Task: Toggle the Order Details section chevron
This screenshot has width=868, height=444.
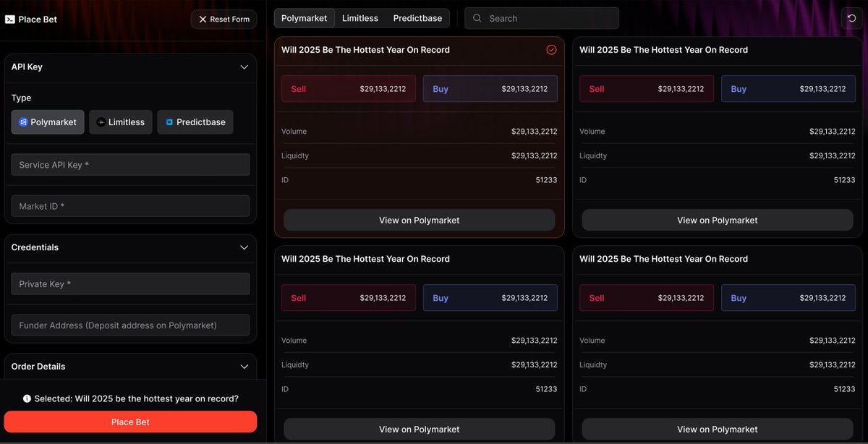Action: [244, 367]
